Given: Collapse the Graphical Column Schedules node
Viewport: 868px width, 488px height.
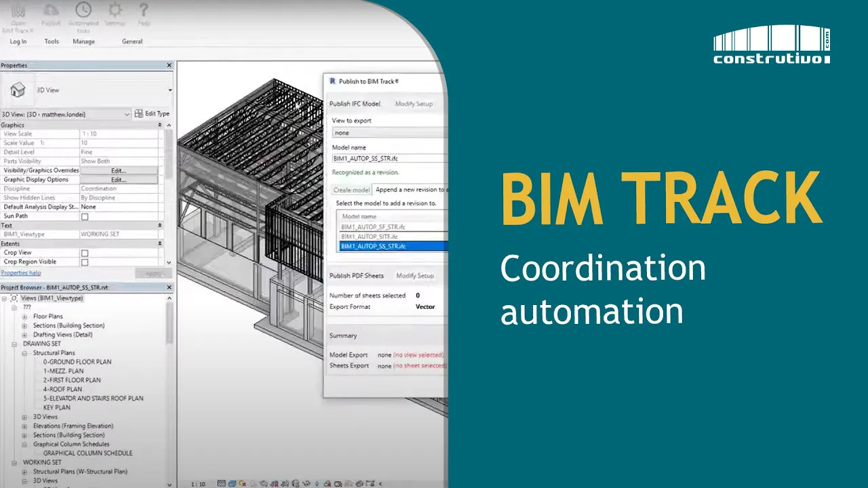Looking at the screenshot, I should click(25, 445).
